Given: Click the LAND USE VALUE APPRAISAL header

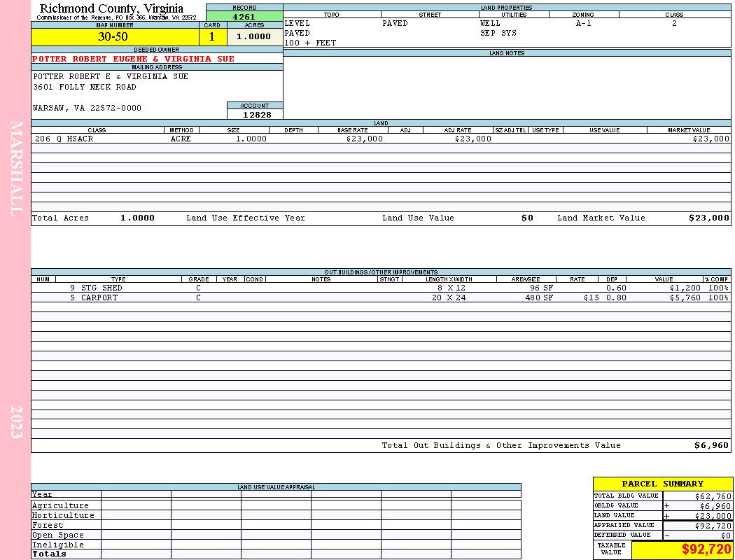Looking at the screenshot, I should tap(276, 487).
